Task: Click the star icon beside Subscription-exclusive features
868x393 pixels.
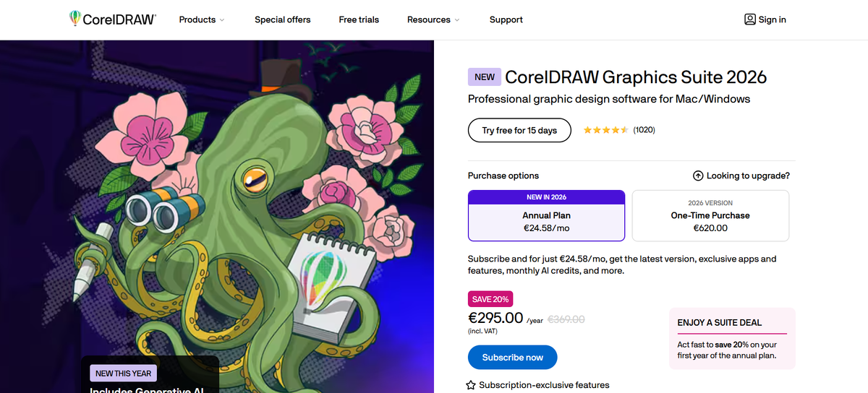Action: (x=471, y=385)
